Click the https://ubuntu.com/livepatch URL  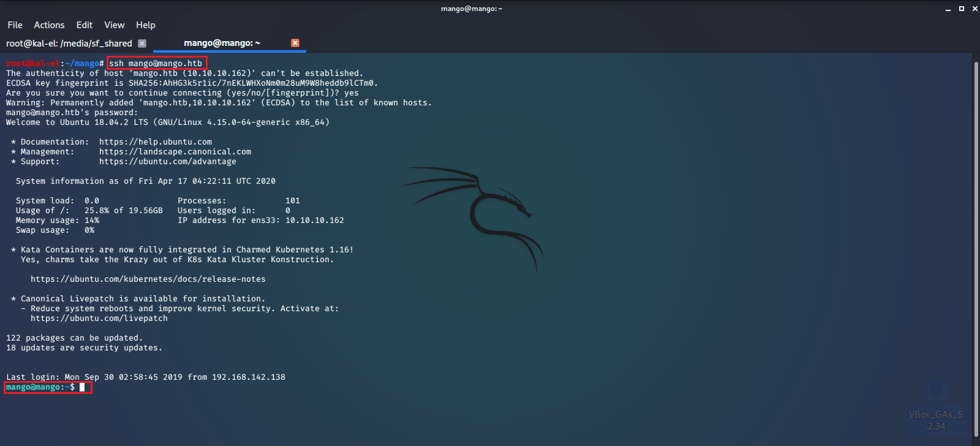tap(99, 319)
